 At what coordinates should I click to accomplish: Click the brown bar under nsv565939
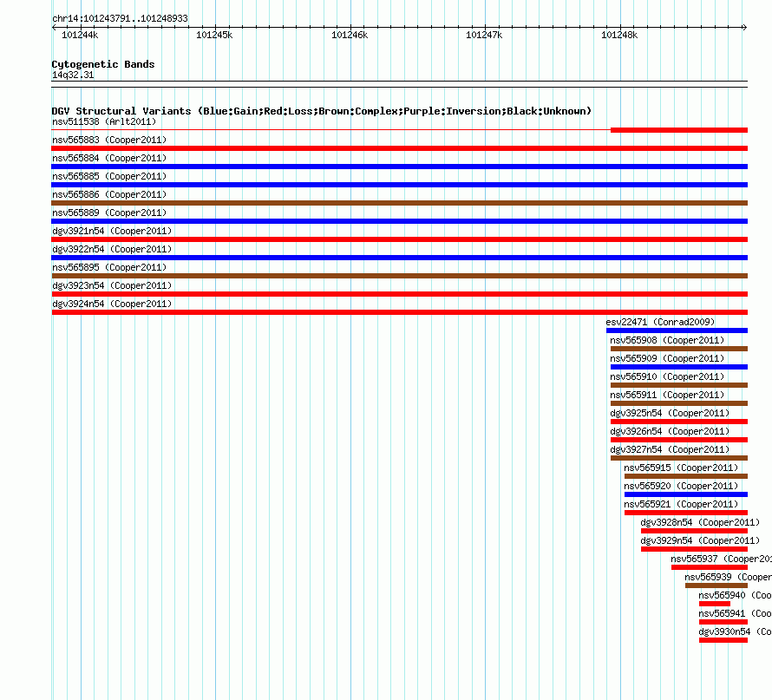(716, 586)
